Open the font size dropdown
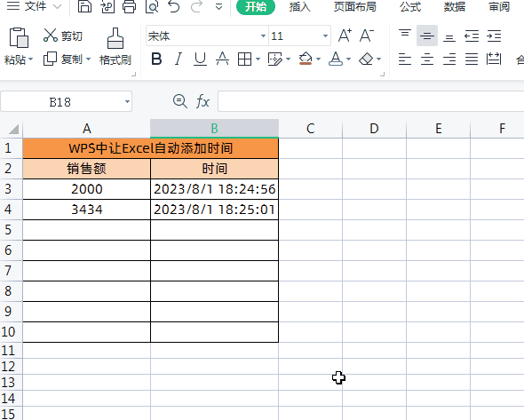 point(325,36)
